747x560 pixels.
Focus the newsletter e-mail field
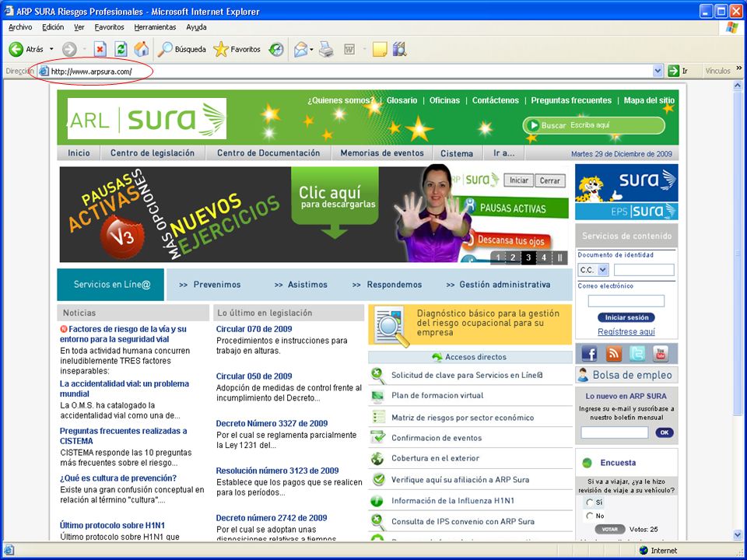pos(615,432)
